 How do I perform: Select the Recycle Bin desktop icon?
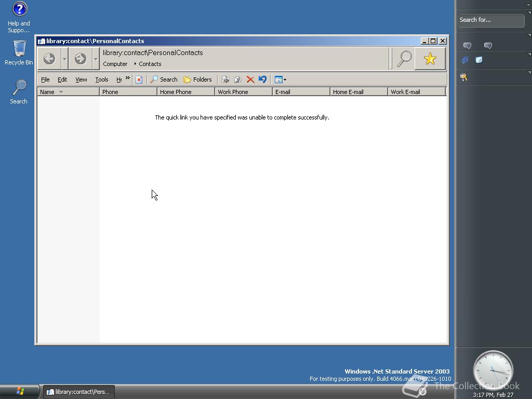pos(19,53)
